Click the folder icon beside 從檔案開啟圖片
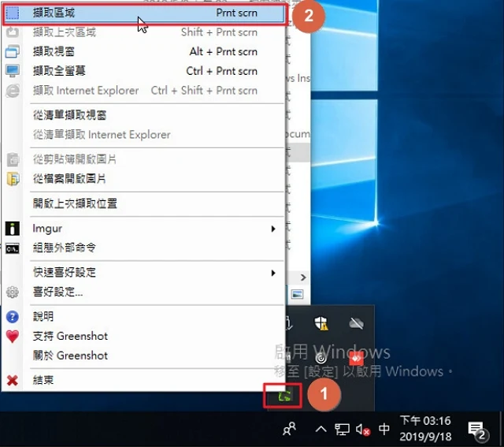 coord(13,179)
